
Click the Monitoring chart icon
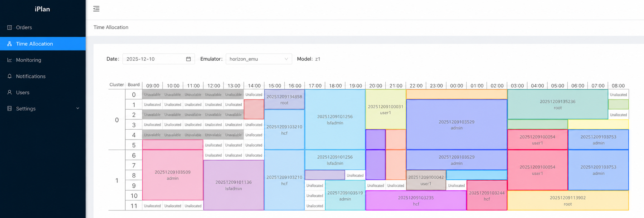[10, 60]
